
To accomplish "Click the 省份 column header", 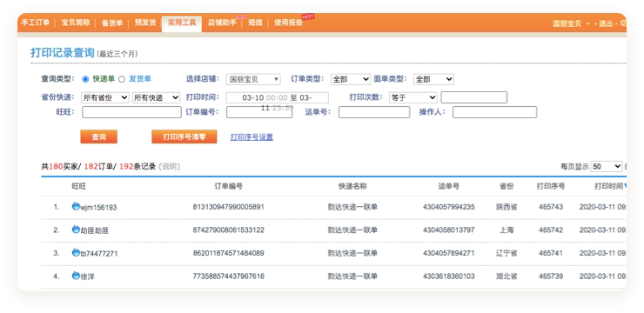I will [x=506, y=186].
